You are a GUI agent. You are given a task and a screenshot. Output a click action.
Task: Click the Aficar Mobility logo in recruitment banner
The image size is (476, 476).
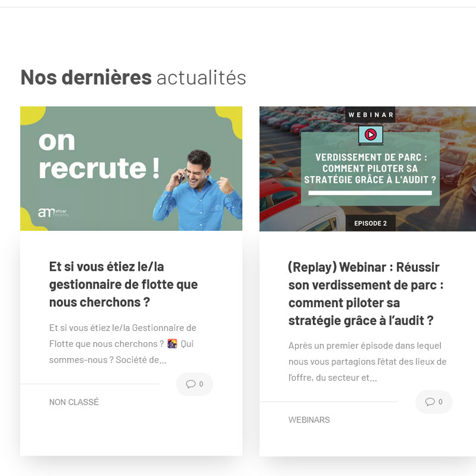[x=54, y=212]
